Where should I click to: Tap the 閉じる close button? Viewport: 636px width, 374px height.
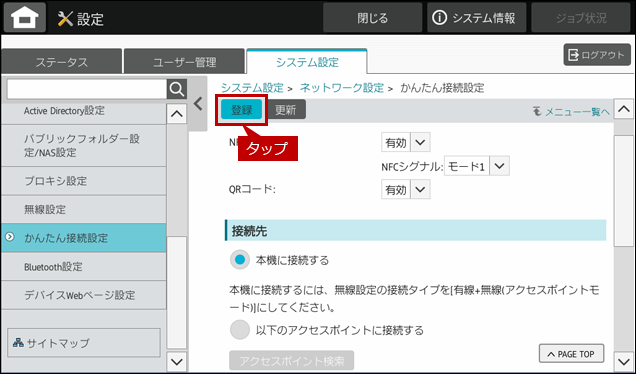point(373,18)
